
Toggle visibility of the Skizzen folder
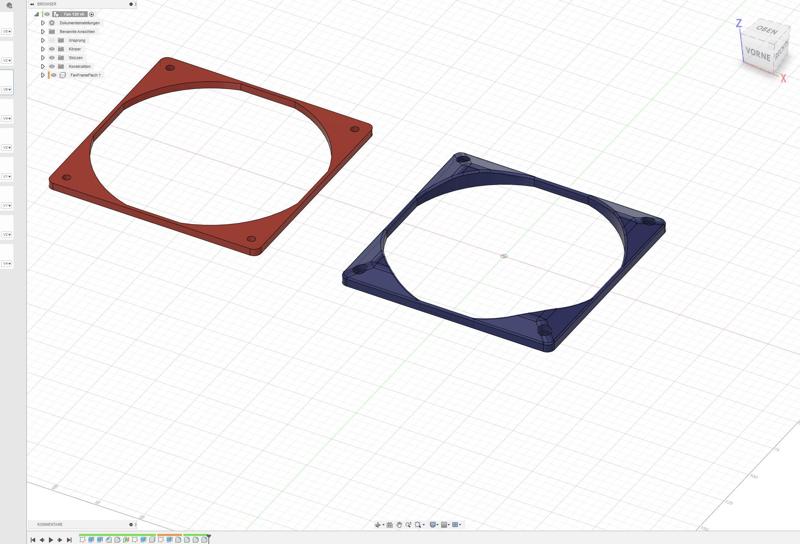[x=52, y=58]
